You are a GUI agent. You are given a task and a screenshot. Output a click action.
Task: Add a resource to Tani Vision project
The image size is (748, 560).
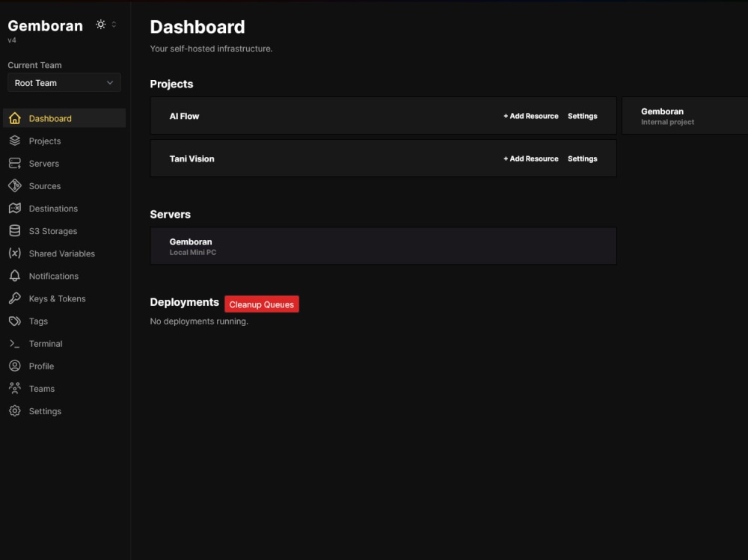coord(532,159)
